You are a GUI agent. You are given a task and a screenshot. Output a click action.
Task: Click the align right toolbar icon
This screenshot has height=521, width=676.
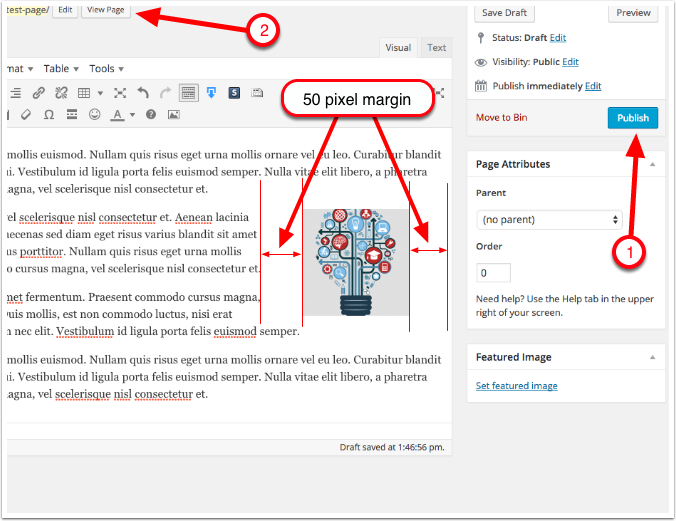(16, 93)
